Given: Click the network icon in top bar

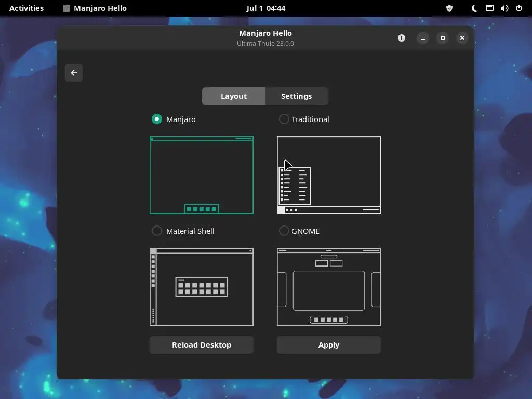Looking at the screenshot, I should point(489,8).
